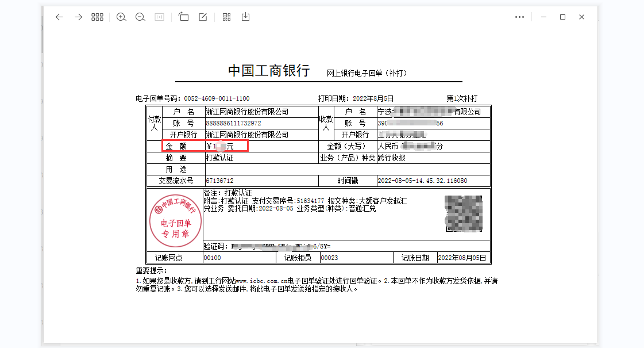Zoom in on the image

121,17
